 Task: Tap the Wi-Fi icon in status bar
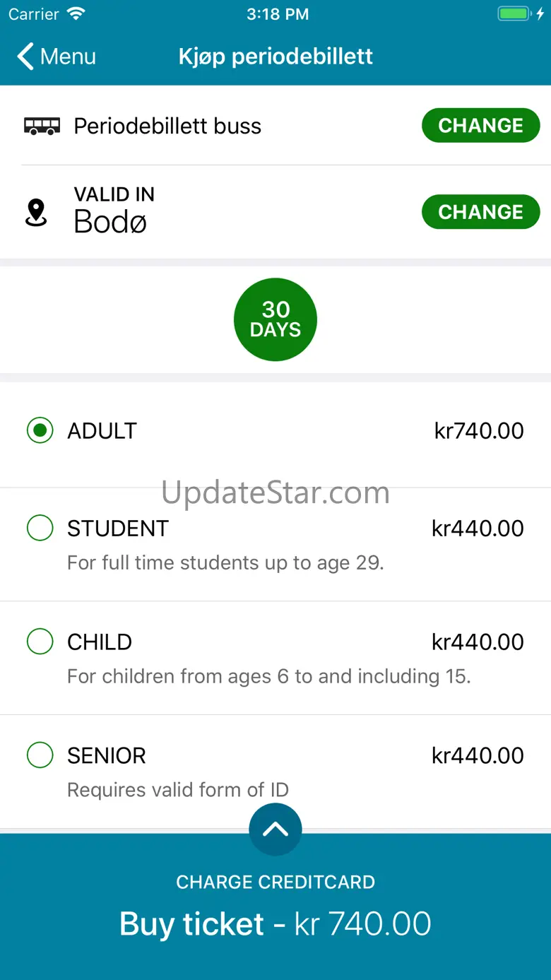(x=75, y=14)
